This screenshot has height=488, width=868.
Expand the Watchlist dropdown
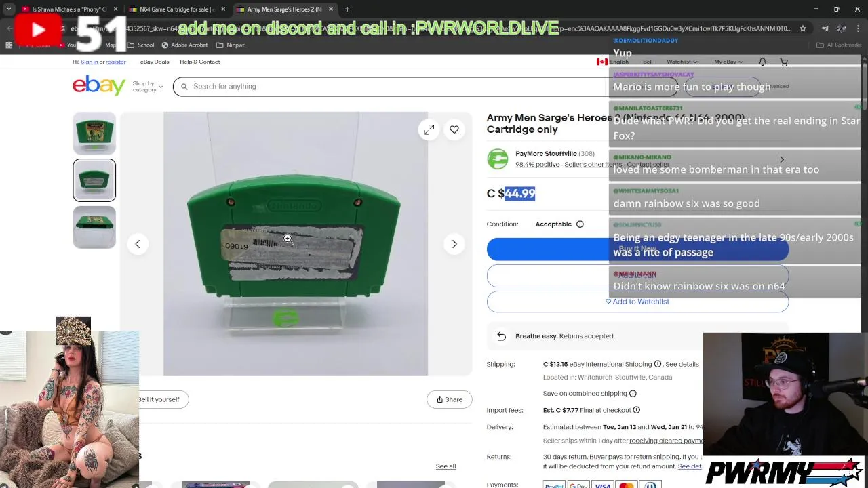pos(682,62)
